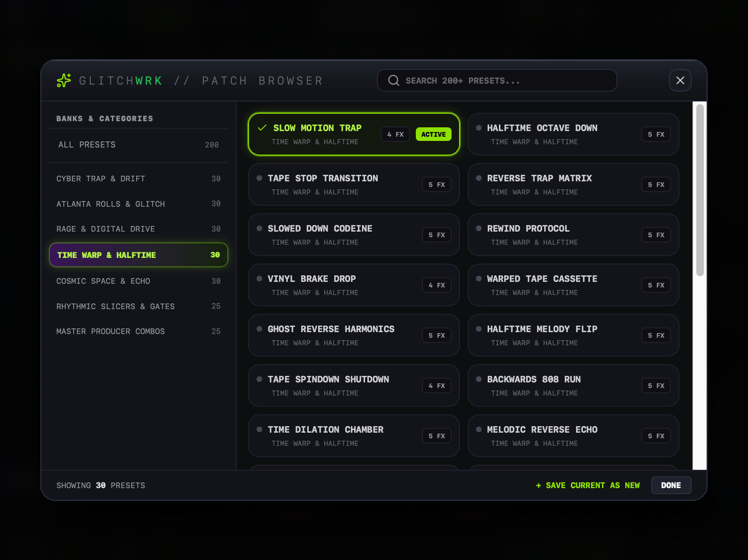Load the Halftime Melody Flip preset
This screenshot has width=748, height=560.
(573, 335)
